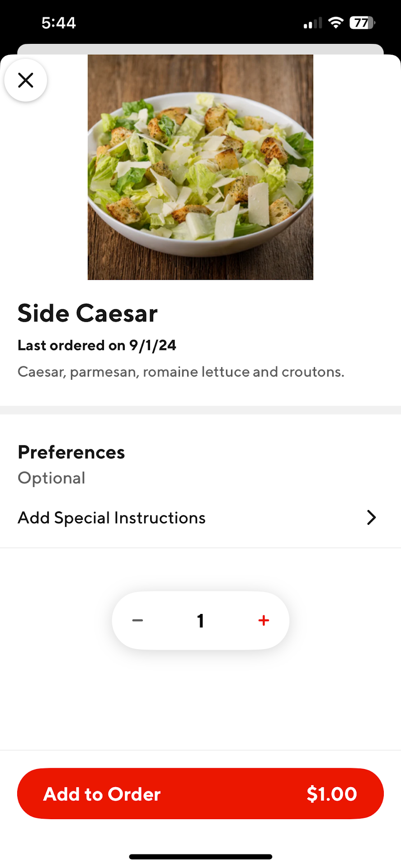Tap the Wi-Fi status icon
This screenshot has height=868, width=401.
pyautogui.click(x=335, y=23)
